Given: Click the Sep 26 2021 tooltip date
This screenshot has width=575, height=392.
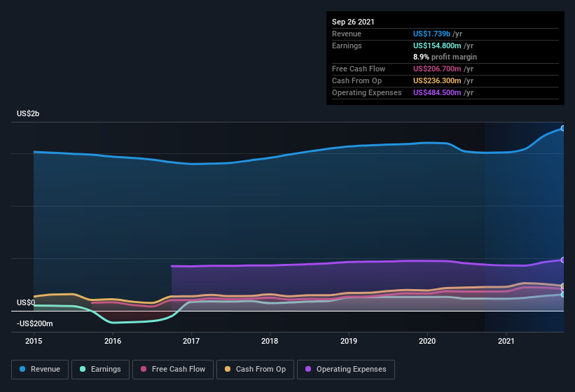Looking at the screenshot, I should tap(353, 22).
